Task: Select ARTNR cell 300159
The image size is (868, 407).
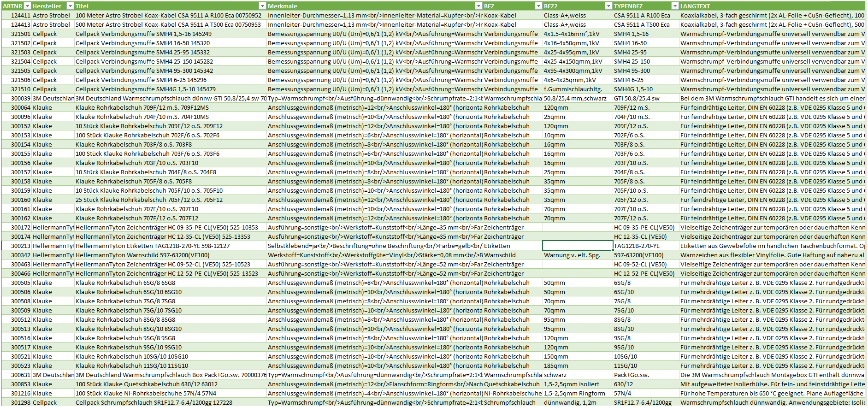Action: tap(17, 190)
